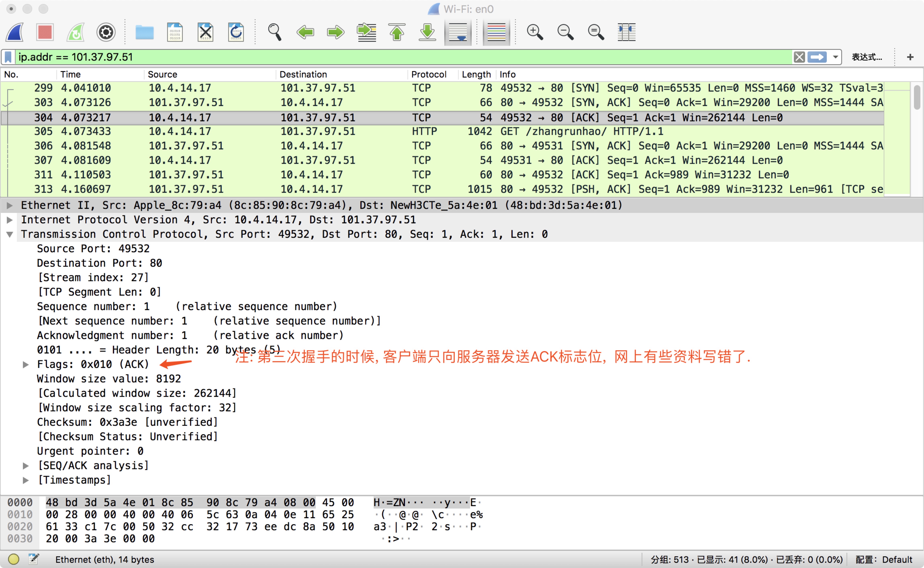924x568 pixels.
Task: Add a filter button with plus
Action: tap(910, 57)
